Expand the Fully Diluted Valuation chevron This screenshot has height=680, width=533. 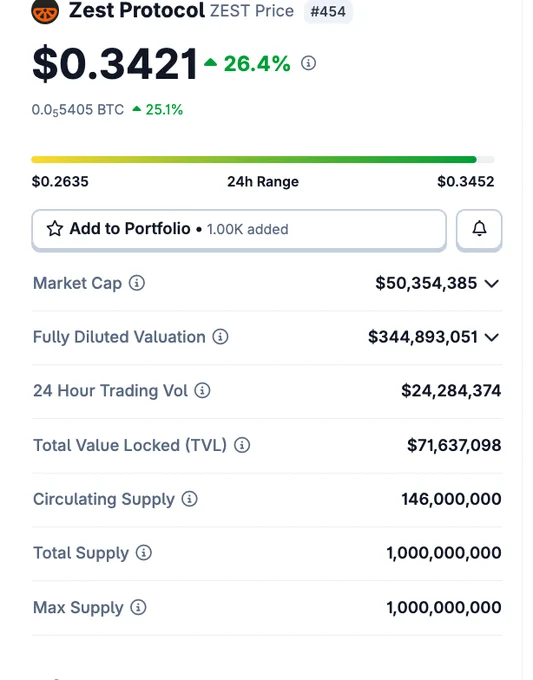(x=492, y=337)
